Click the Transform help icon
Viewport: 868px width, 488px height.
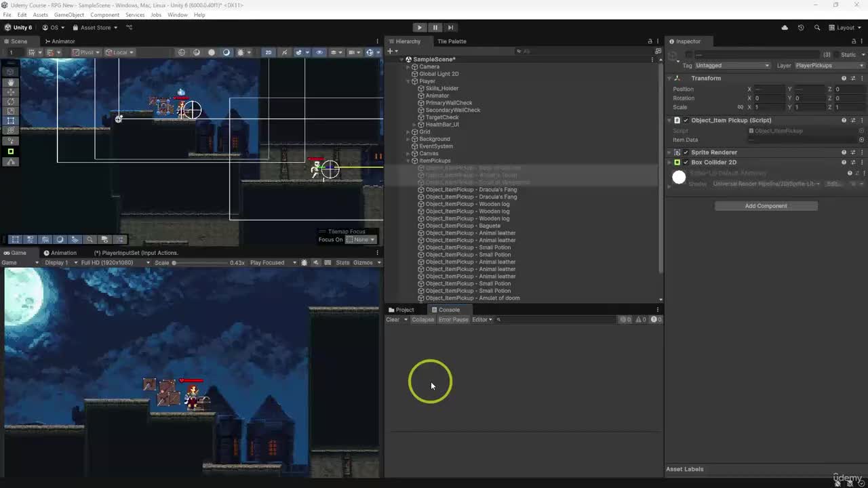[x=844, y=79]
